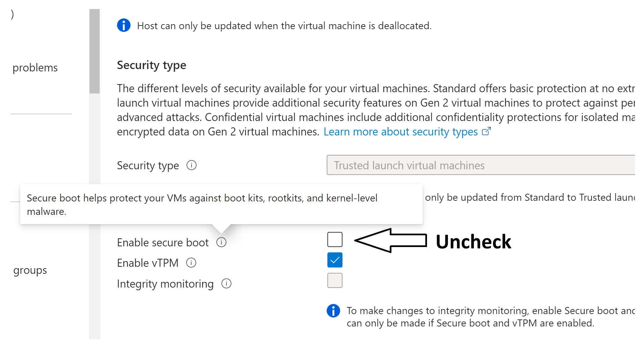Viewport: 641px width, 364px height.
Task: Uncheck the Enable vTPM checkbox
Action: pyautogui.click(x=334, y=260)
